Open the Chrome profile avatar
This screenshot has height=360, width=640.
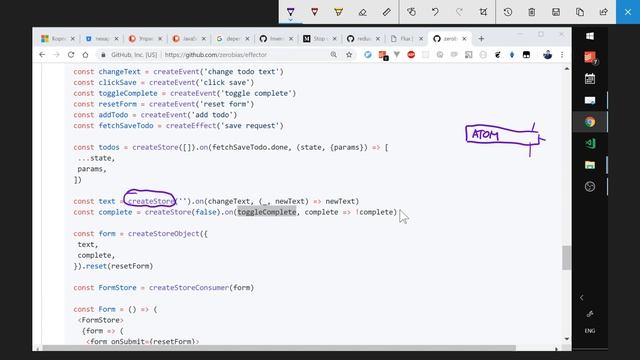point(547,55)
